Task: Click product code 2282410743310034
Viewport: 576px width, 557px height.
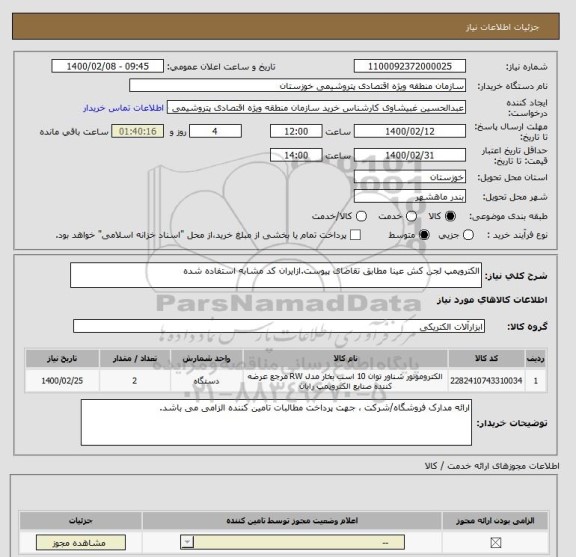Action: (x=486, y=381)
